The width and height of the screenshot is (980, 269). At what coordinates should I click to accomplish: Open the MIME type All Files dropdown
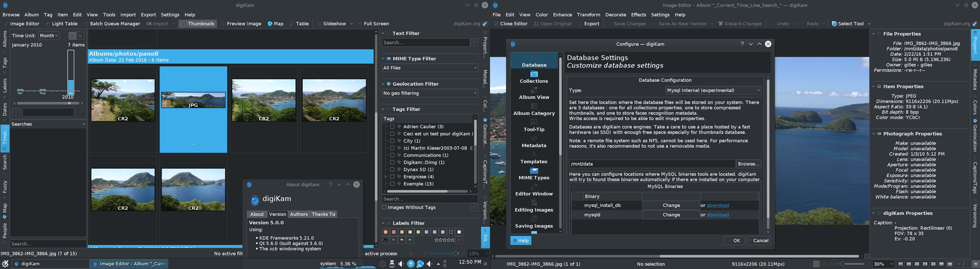coord(430,68)
